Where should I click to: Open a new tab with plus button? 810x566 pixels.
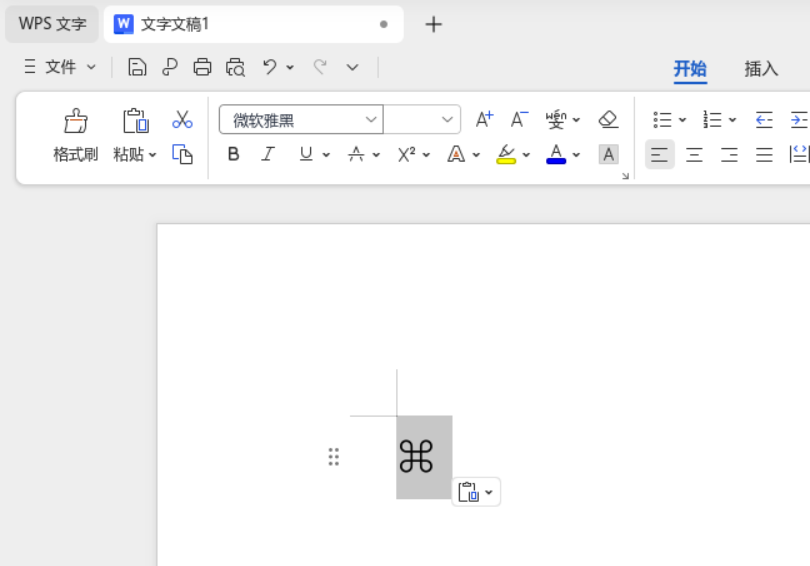(433, 24)
